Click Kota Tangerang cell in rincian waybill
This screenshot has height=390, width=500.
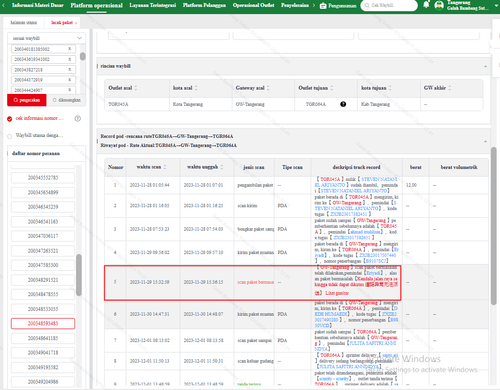coord(200,104)
